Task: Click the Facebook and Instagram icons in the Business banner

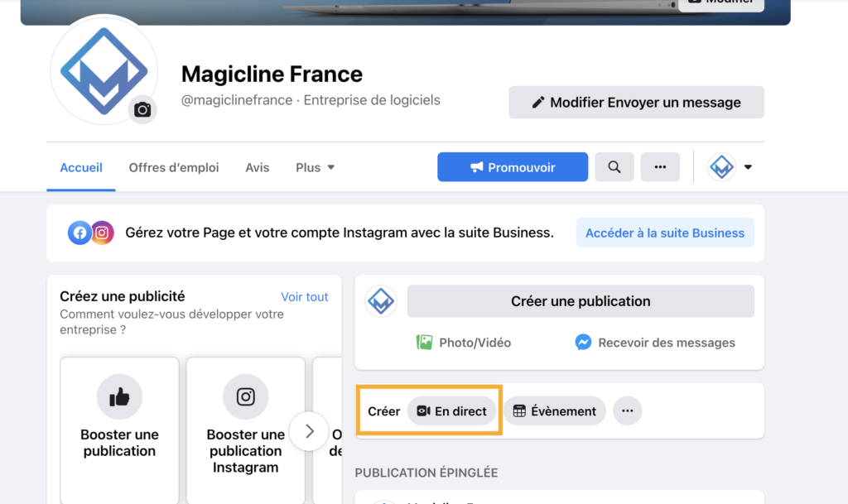Action: [91, 233]
